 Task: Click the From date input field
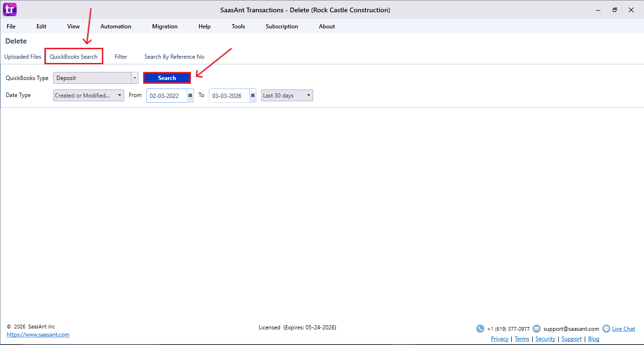click(x=166, y=96)
